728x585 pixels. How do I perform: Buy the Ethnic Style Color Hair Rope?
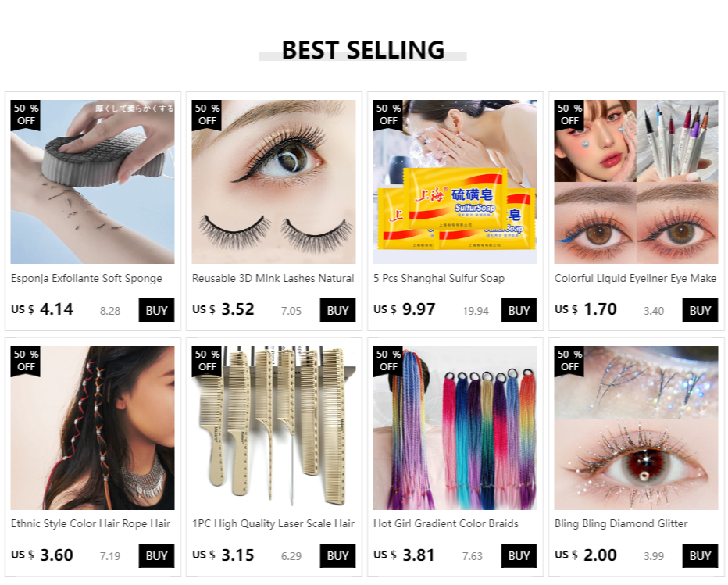pos(156,556)
